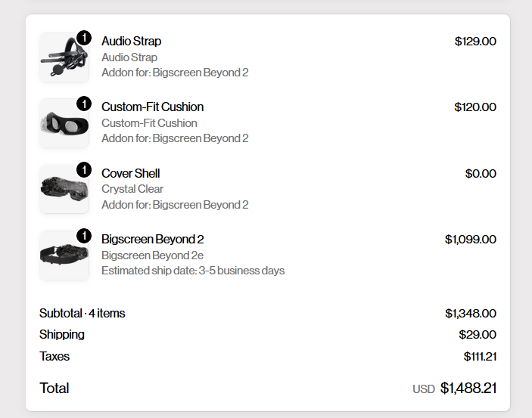Click the Bigscreen Beyond 2e variant text
The height and width of the screenshot is (418, 532).
[152, 255]
